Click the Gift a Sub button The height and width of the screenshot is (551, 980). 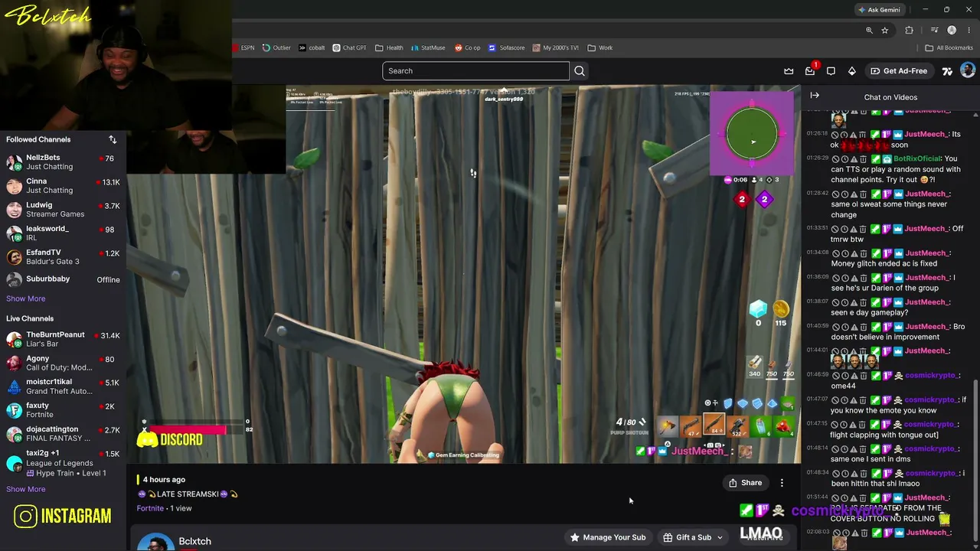click(687, 537)
